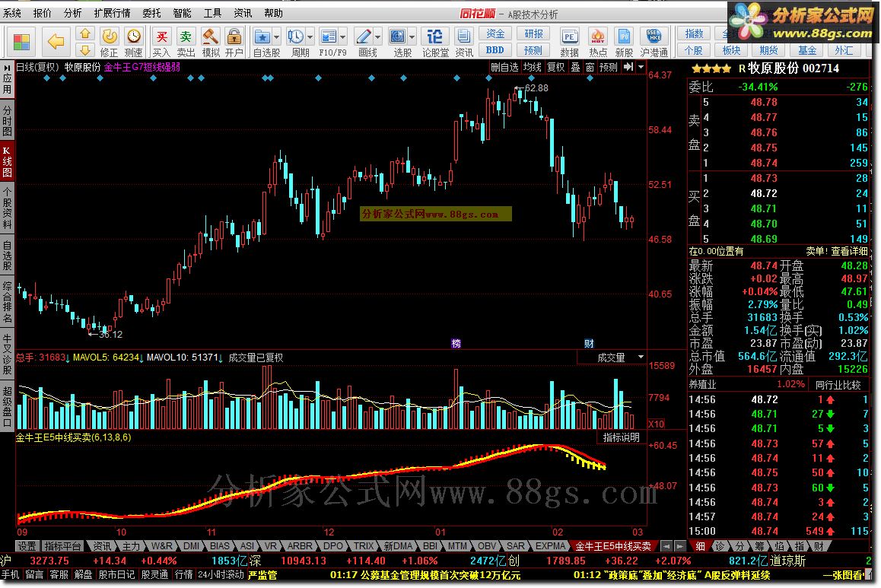The image size is (881, 588).
Task: Open the 选股 stock screener icon
Action: 398,37
